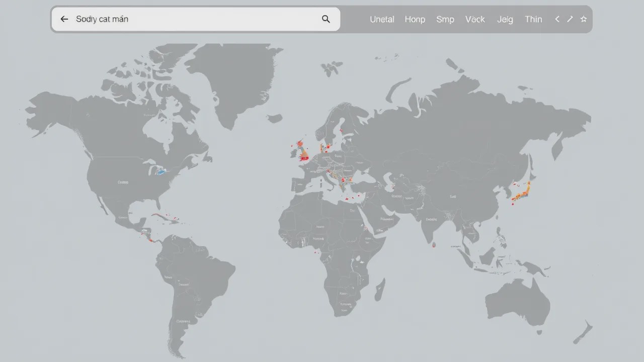Click the orange marker cluster over Japan
The width and height of the screenshot is (644, 362).
(522, 193)
